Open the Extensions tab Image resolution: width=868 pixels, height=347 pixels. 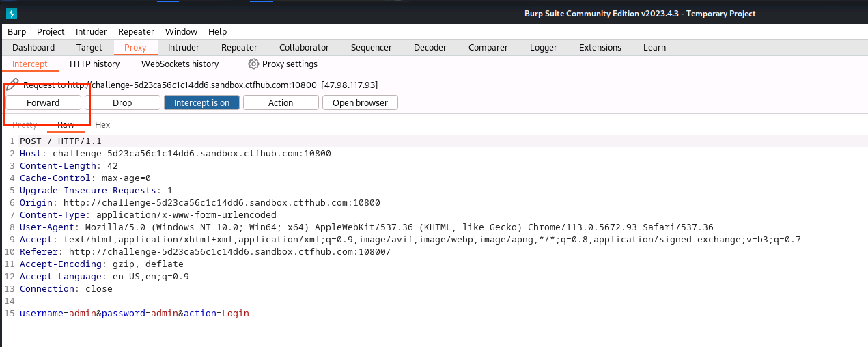(x=600, y=47)
